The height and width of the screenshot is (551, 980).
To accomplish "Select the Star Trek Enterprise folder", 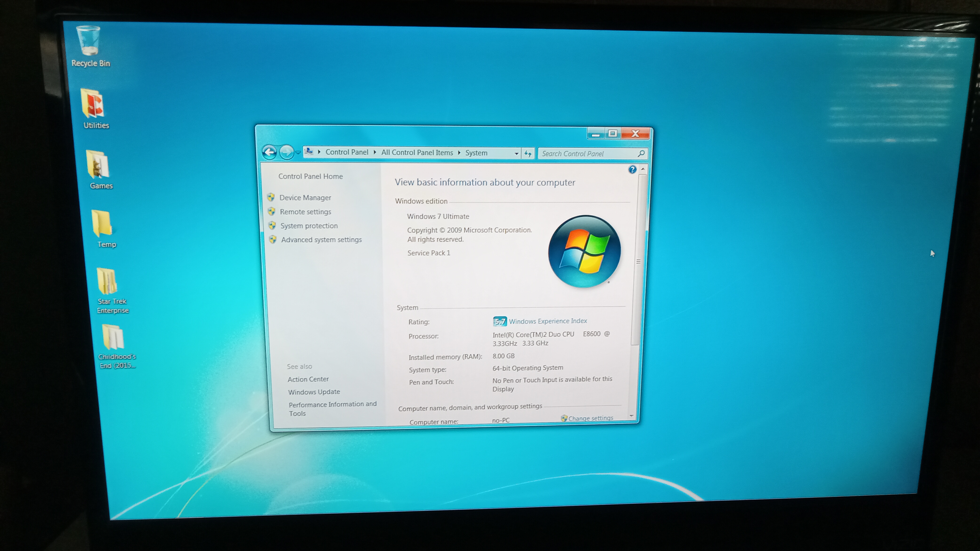I will click(107, 282).
